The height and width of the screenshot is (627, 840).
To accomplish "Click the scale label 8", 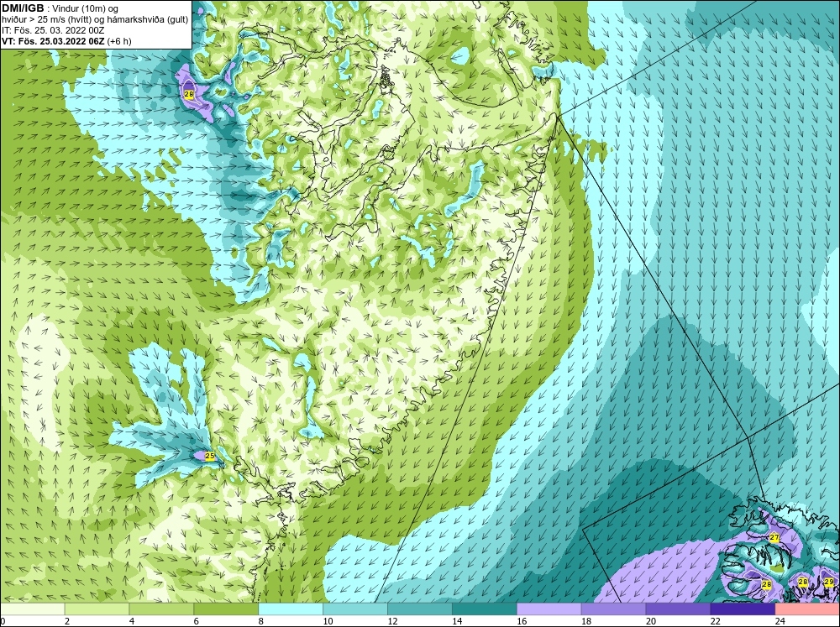I will (x=261, y=621).
